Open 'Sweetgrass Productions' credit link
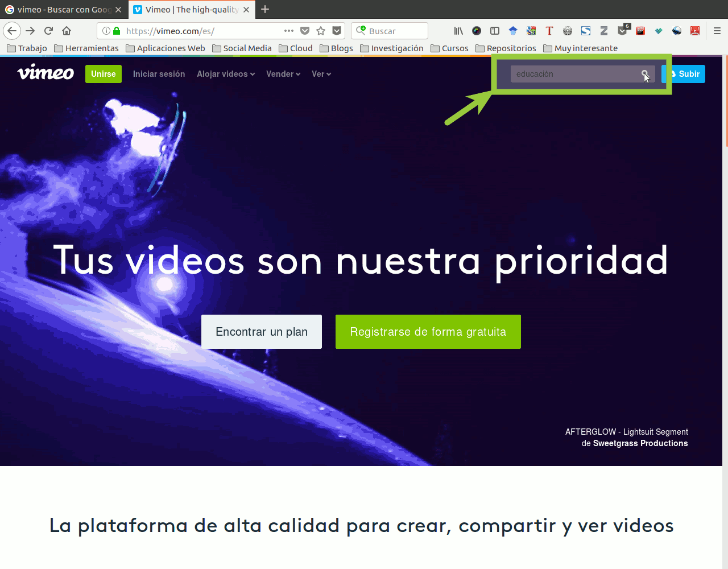The image size is (728, 569). tap(640, 443)
